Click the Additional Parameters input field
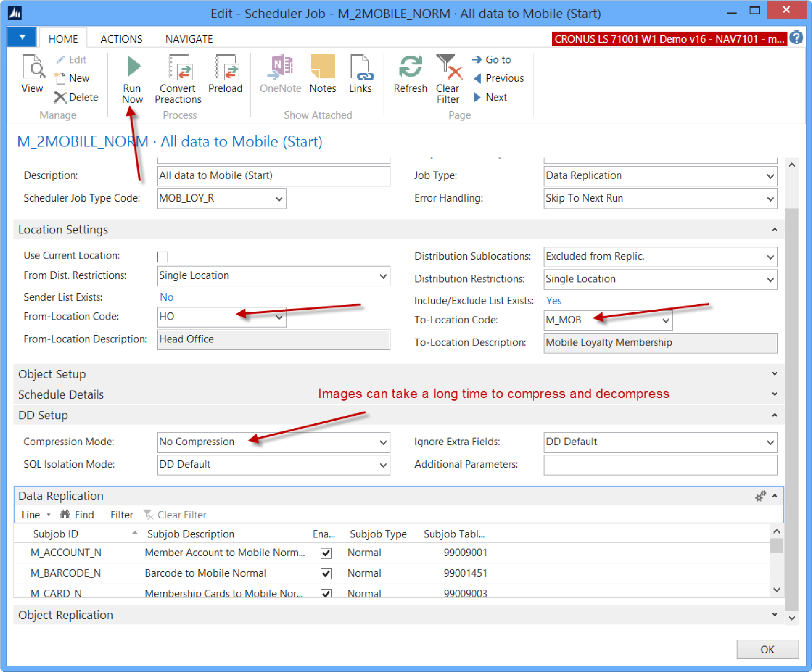 660,465
